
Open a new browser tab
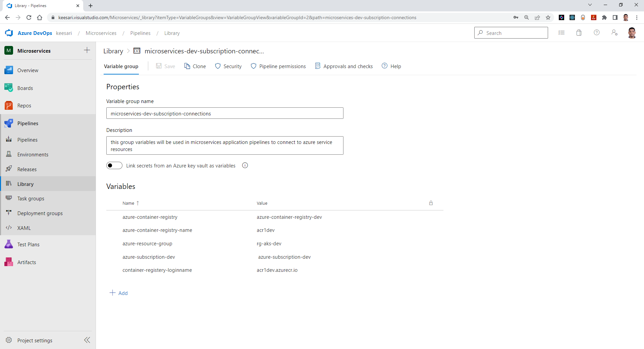91,6
